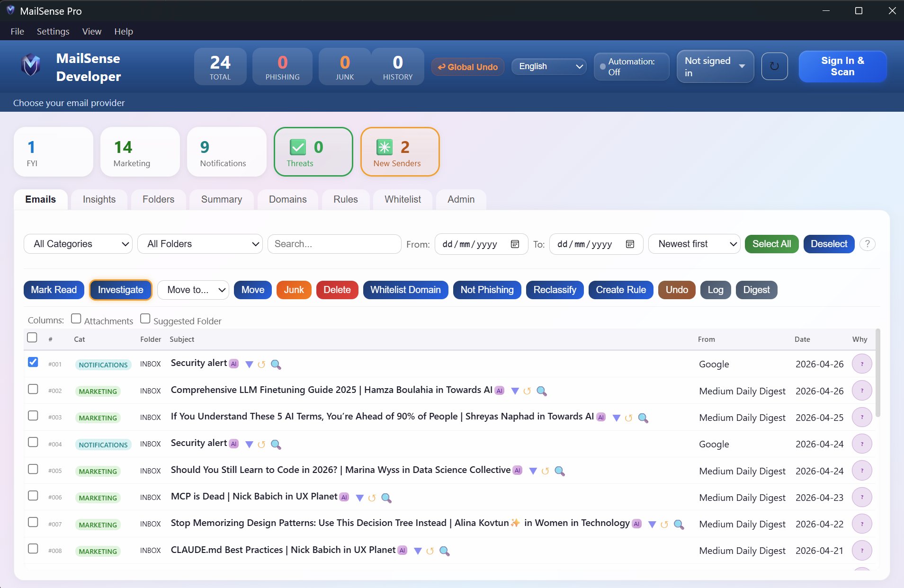Switch to the Insights tab
Viewport: 904px width, 588px height.
pyautogui.click(x=99, y=199)
